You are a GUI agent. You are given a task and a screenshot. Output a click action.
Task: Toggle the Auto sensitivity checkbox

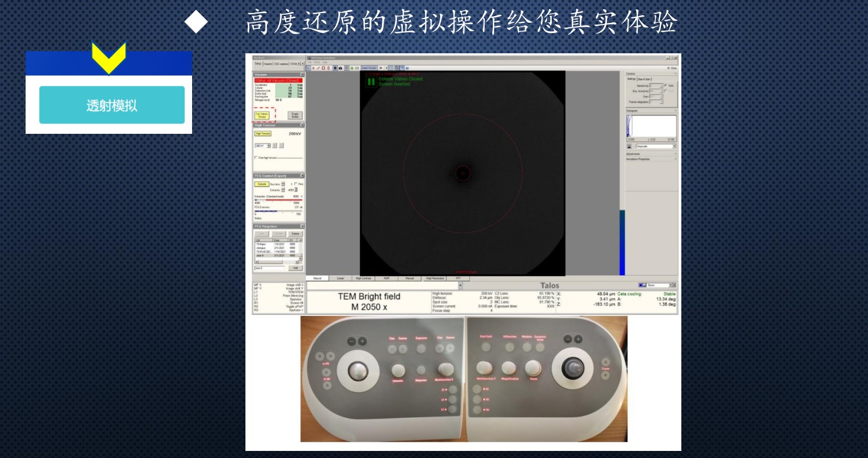pyautogui.click(x=666, y=85)
